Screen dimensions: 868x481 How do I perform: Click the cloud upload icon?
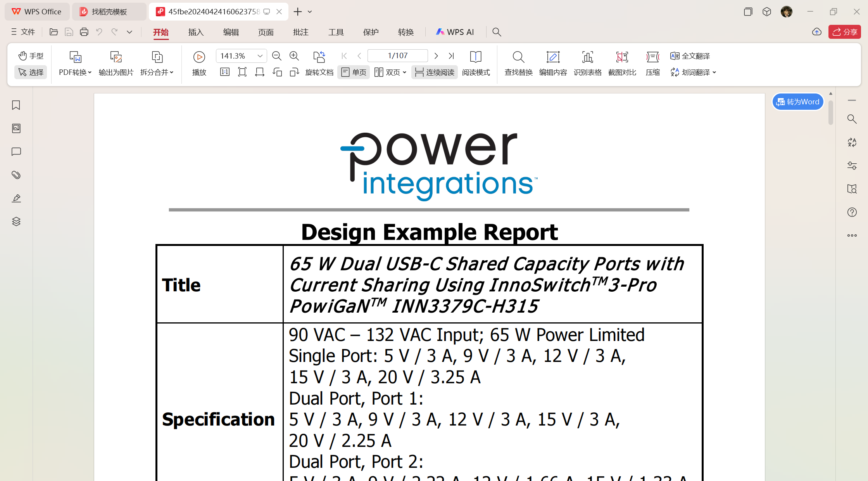click(x=817, y=32)
